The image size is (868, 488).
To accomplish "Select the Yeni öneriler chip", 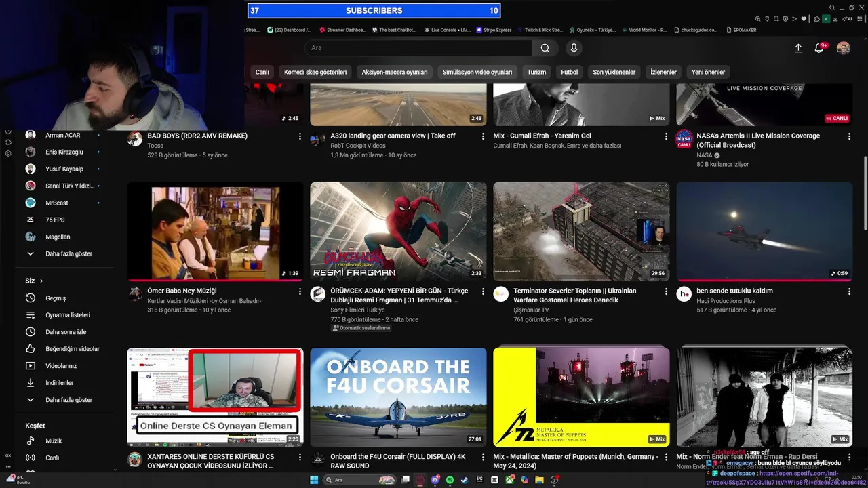I will point(709,72).
